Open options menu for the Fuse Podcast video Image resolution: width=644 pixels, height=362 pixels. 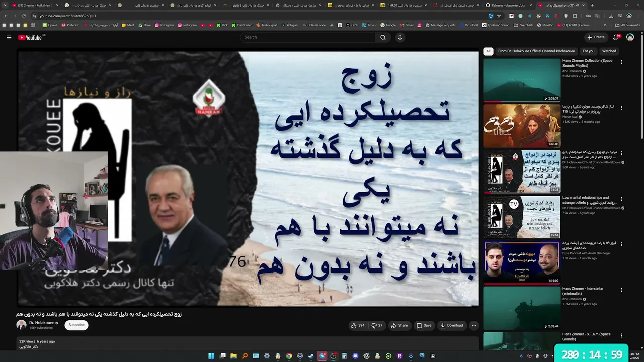coord(621,245)
